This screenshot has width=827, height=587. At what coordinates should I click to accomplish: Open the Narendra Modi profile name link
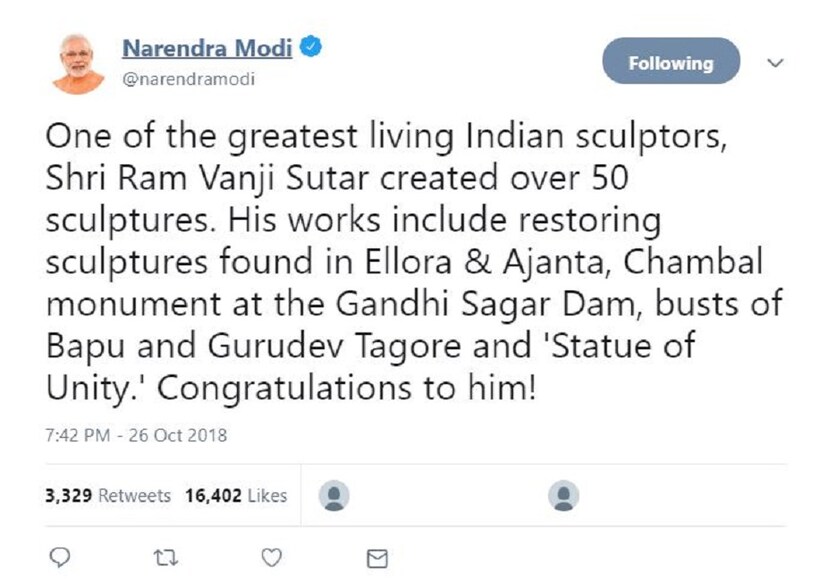pos(208,48)
